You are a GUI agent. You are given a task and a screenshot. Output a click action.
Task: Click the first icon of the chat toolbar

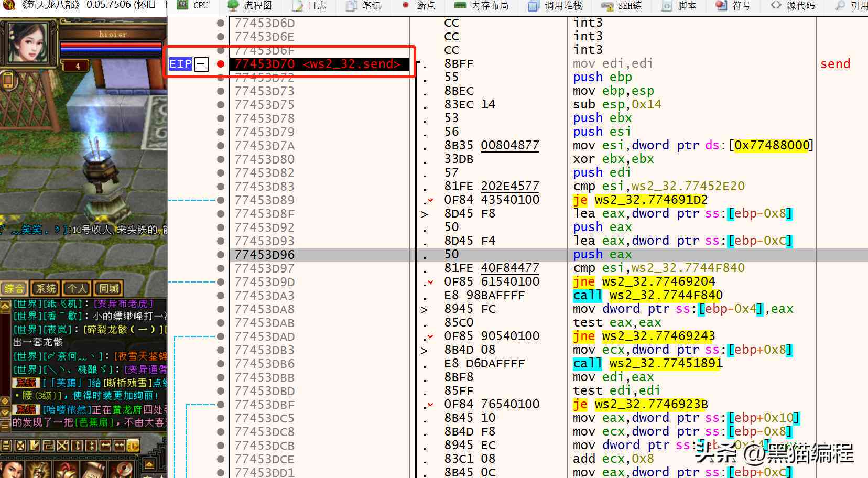click(6, 446)
